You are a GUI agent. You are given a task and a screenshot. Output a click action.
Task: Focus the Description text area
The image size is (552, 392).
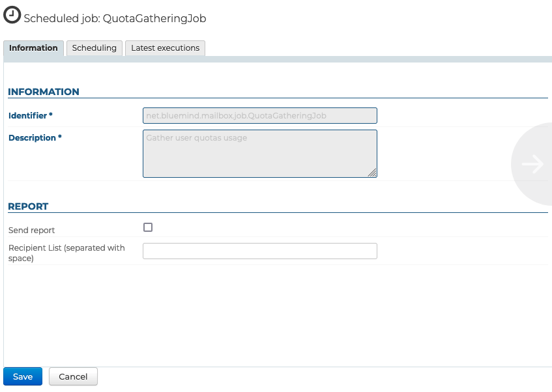(x=259, y=153)
